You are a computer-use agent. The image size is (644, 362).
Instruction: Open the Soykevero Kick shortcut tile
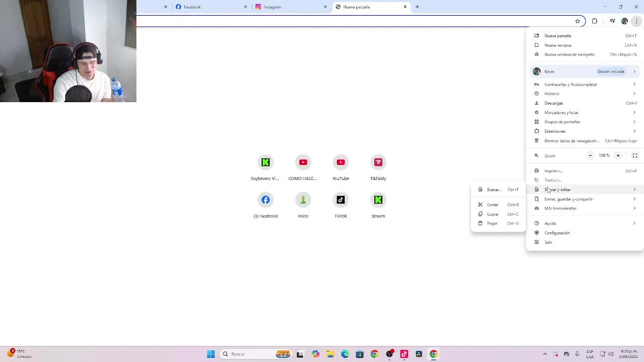coord(265,168)
